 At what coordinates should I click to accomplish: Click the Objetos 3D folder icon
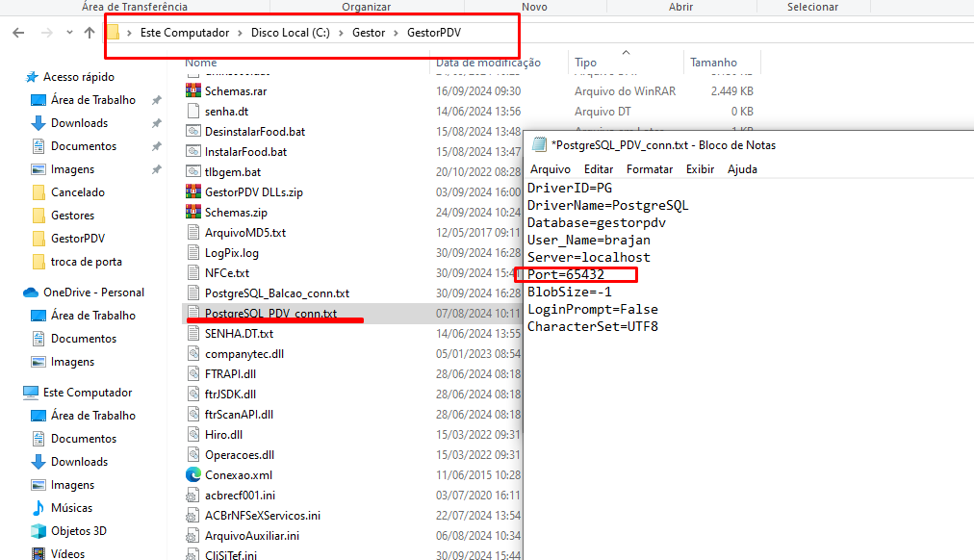pyautogui.click(x=38, y=531)
